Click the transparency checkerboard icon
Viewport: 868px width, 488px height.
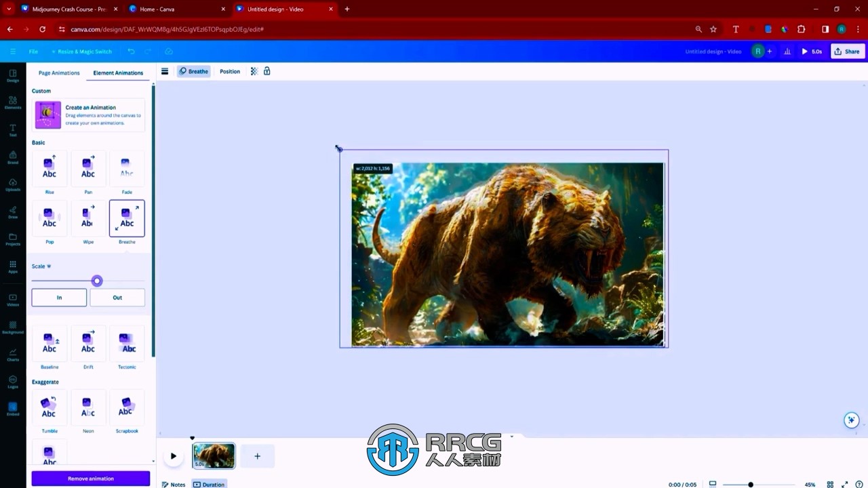[x=254, y=71]
